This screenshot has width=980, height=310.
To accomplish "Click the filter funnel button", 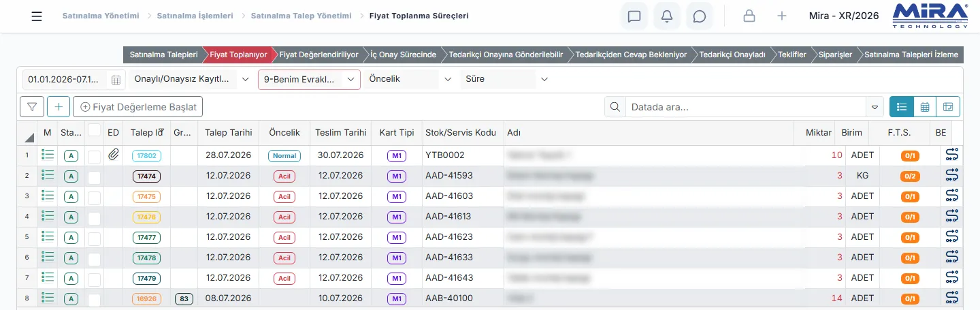I will click(32, 107).
